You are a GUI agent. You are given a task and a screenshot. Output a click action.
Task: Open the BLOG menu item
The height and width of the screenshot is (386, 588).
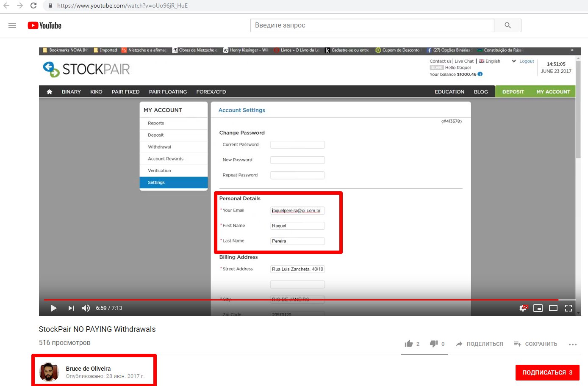pos(481,91)
